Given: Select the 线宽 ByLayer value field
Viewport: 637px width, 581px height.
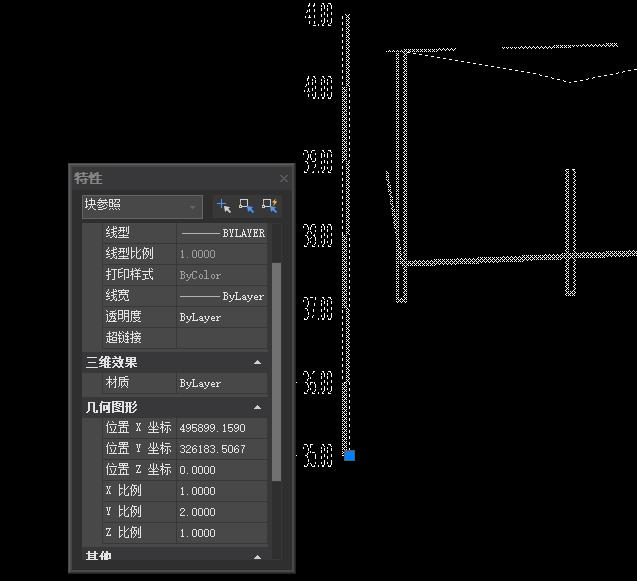Looking at the screenshot, I should [x=222, y=297].
